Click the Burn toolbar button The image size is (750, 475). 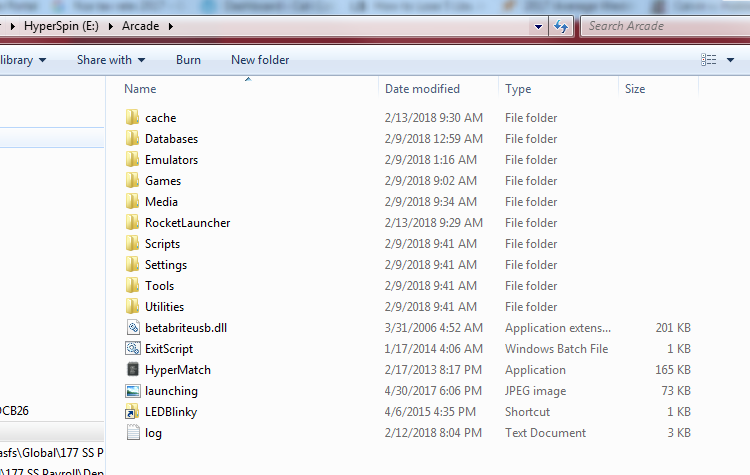[x=188, y=60]
